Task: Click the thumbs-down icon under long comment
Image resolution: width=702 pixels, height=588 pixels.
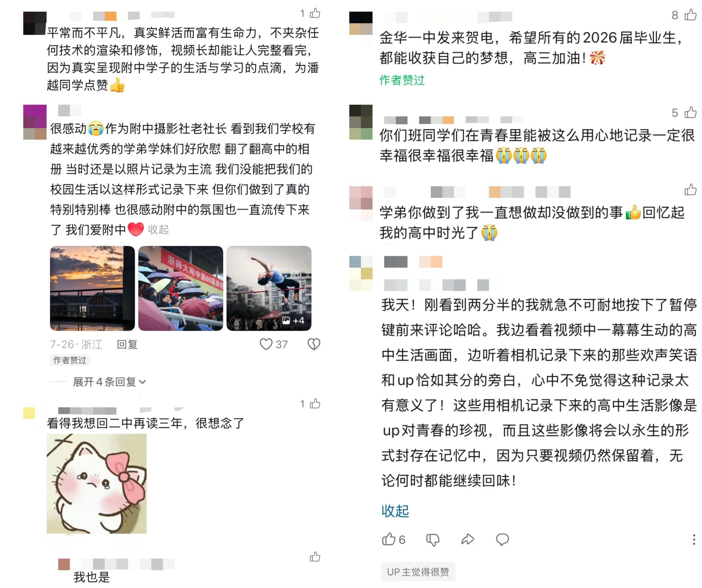Action: (433, 540)
